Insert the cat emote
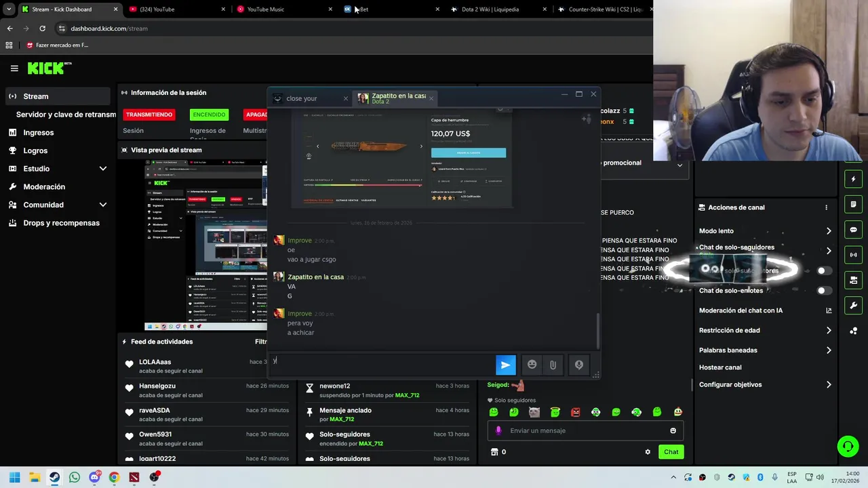 tap(534, 412)
